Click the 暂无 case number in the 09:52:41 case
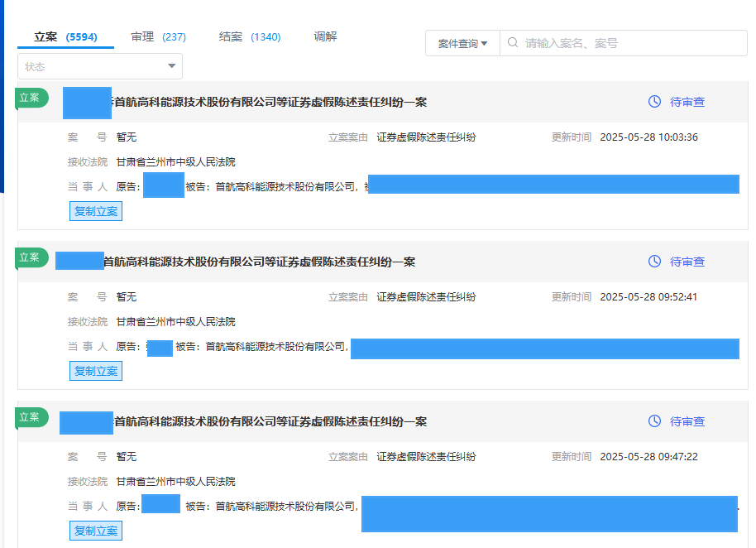Viewport: 756px width, 548px height. (127, 297)
